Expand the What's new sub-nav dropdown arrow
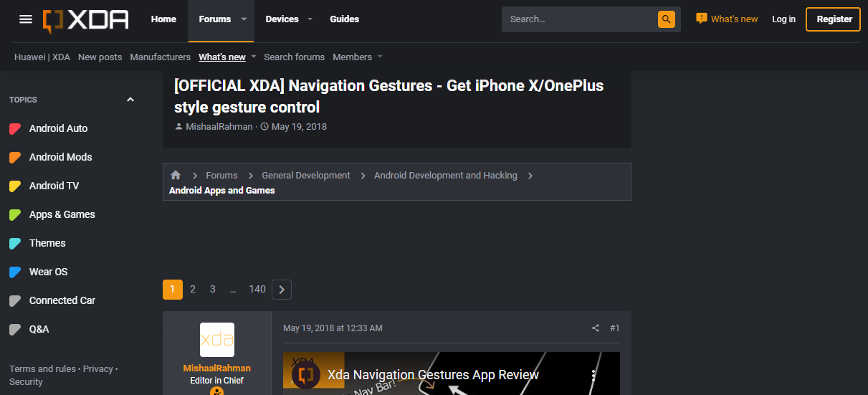868x395 pixels. pyautogui.click(x=253, y=57)
